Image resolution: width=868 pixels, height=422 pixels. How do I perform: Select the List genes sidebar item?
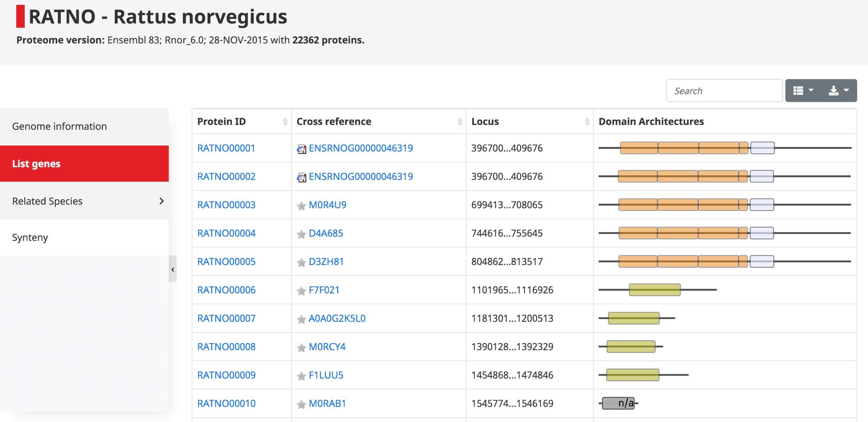(x=36, y=164)
